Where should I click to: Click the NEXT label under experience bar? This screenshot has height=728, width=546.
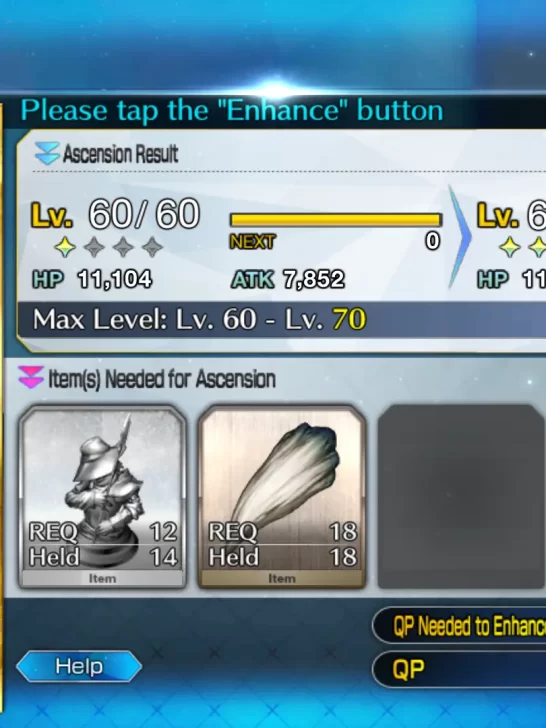pyautogui.click(x=253, y=241)
